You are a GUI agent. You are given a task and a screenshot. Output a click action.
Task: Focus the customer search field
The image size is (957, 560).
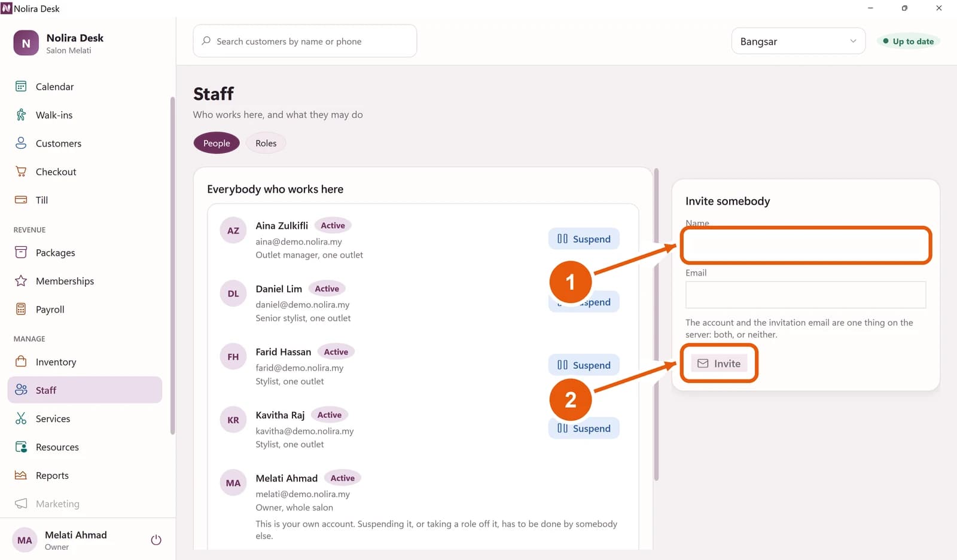click(305, 41)
